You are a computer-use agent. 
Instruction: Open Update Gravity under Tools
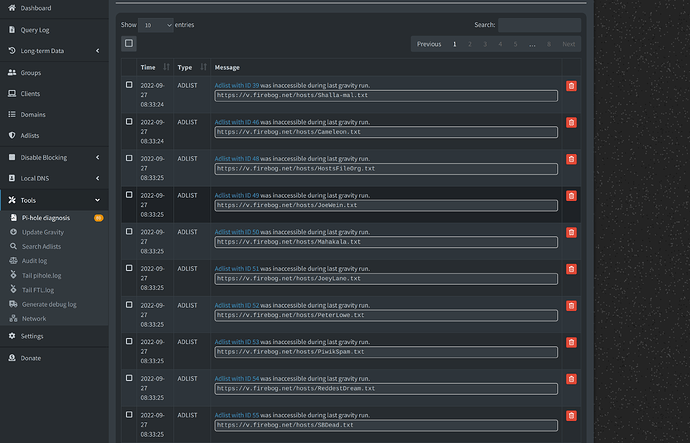coord(42,232)
